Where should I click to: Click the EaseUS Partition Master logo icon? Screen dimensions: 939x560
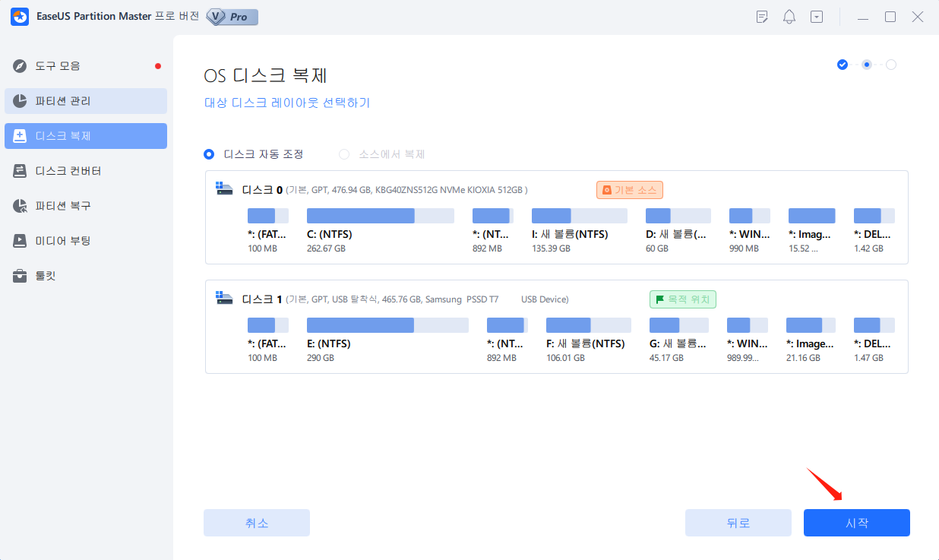pyautogui.click(x=20, y=16)
